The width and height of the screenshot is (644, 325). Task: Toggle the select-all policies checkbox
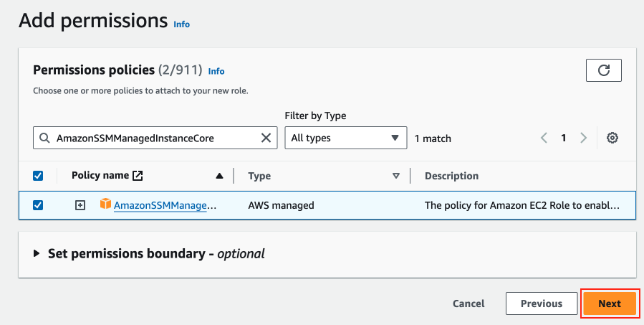pos(39,176)
